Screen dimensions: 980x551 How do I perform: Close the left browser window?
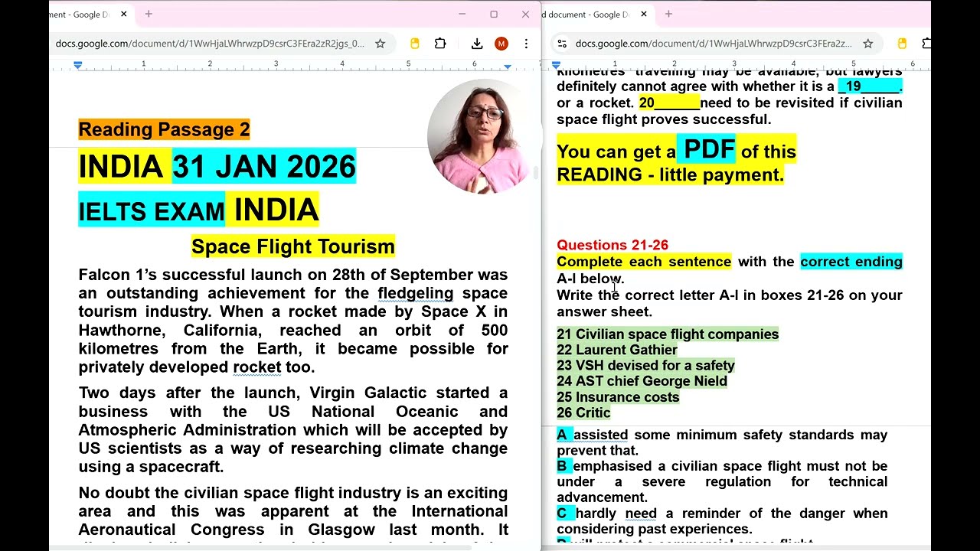[x=525, y=14]
